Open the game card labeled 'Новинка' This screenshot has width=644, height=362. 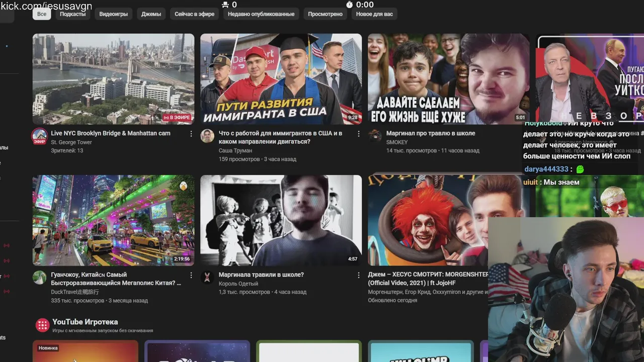click(86, 351)
